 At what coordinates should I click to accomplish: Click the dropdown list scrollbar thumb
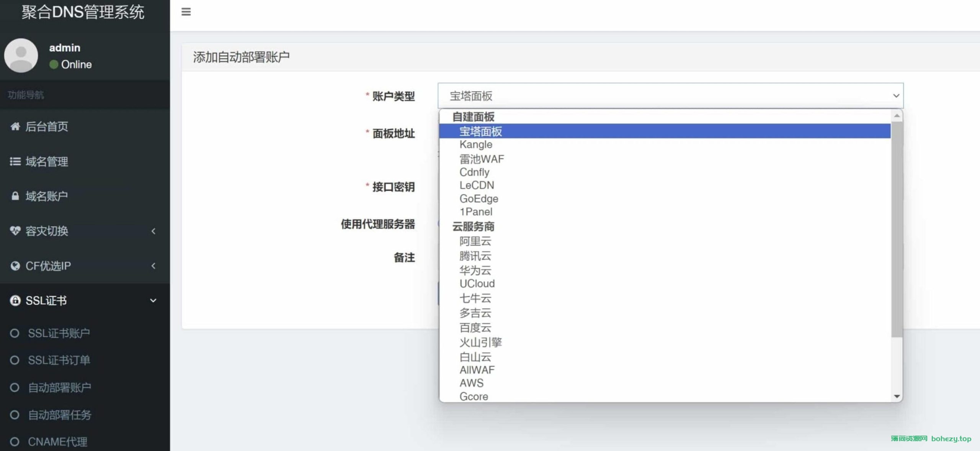tap(897, 229)
